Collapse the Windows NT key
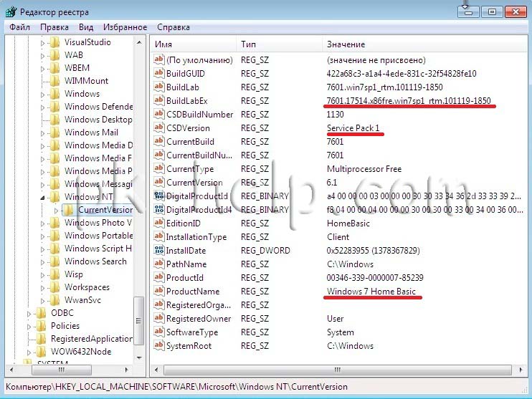The image size is (532, 399). (42, 198)
